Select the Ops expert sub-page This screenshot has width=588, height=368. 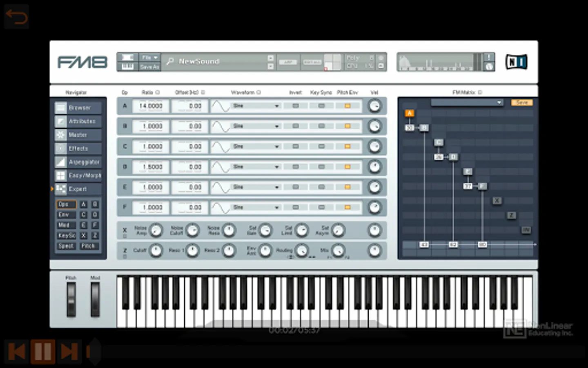pos(66,204)
